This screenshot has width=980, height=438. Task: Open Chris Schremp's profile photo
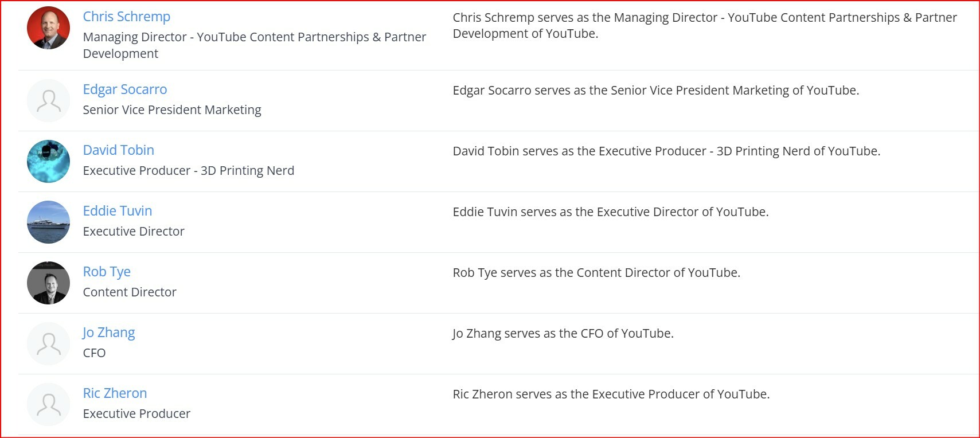pyautogui.click(x=48, y=28)
